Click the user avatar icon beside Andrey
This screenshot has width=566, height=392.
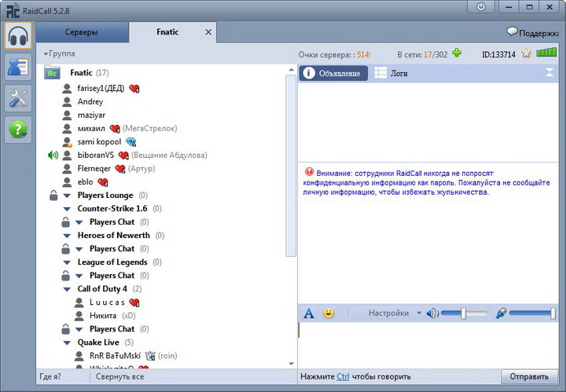tap(67, 102)
